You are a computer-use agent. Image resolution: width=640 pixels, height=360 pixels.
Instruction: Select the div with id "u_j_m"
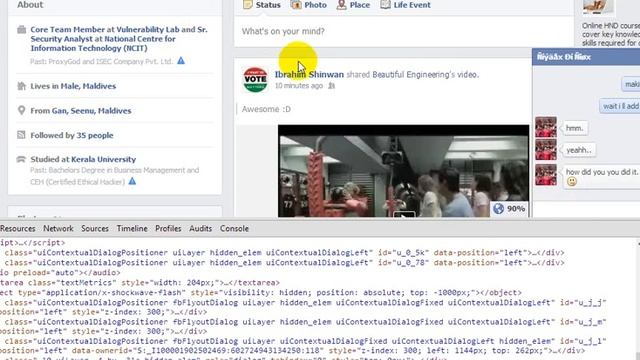point(303,326)
